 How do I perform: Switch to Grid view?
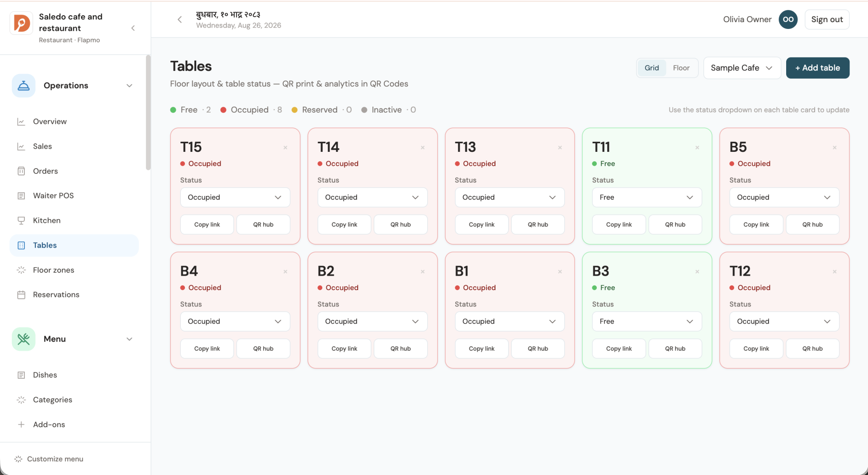coord(651,68)
